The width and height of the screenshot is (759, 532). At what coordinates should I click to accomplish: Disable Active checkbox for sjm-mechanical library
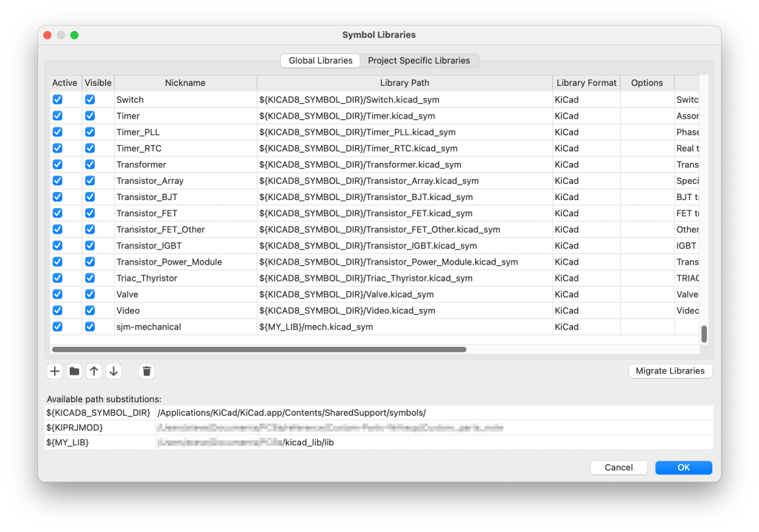58,327
